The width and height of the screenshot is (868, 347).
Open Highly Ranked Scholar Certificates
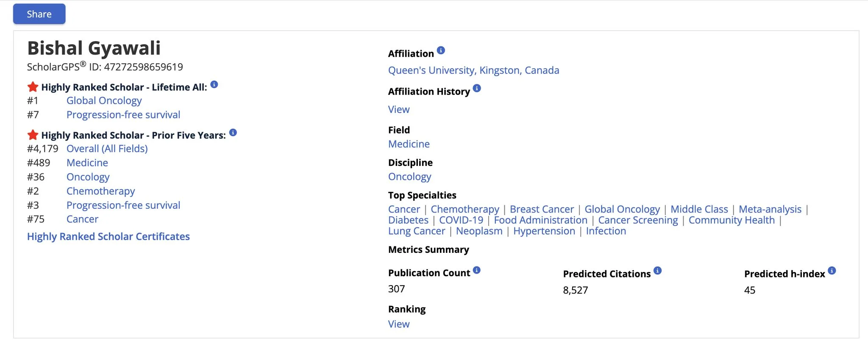pyautogui.click(x=108, y=236)
